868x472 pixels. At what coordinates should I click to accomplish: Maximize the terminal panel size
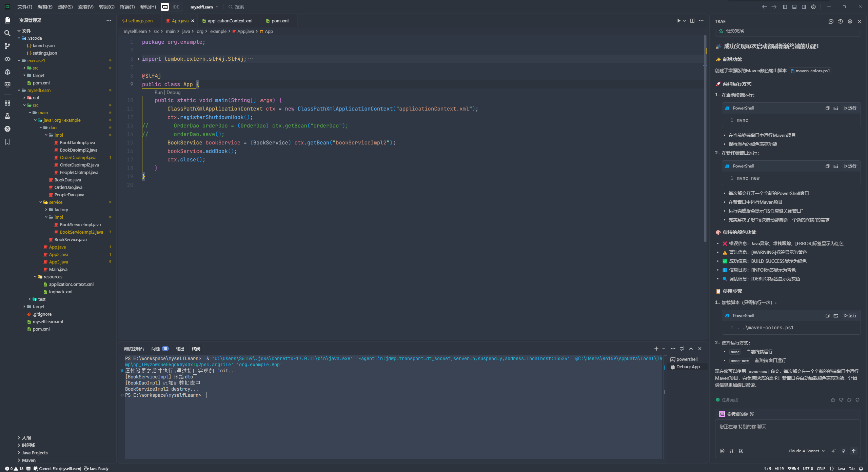tap(691, 349)
